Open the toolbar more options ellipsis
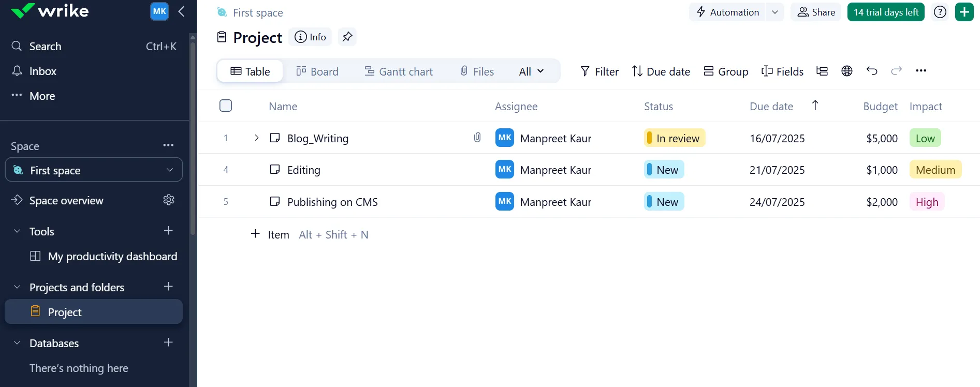Image resolution: width=980 pixels, height=387 pixels. (921, 70)
